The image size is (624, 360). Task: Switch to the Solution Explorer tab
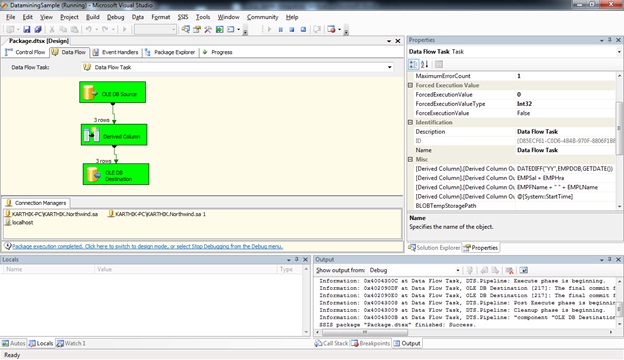tap(434, 247)
